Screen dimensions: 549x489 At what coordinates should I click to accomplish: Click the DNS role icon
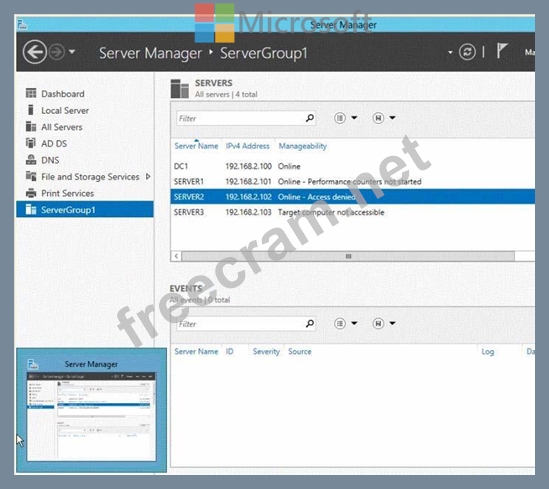[31, 160]
